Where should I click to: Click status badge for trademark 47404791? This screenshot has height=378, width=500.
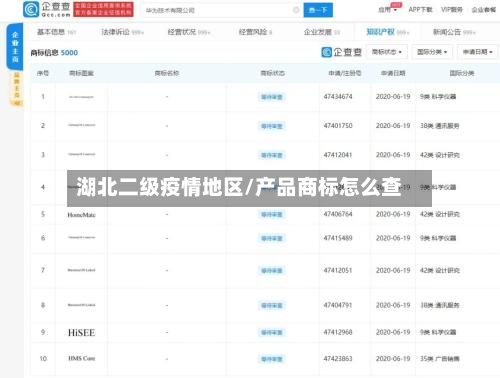[272, 306]
